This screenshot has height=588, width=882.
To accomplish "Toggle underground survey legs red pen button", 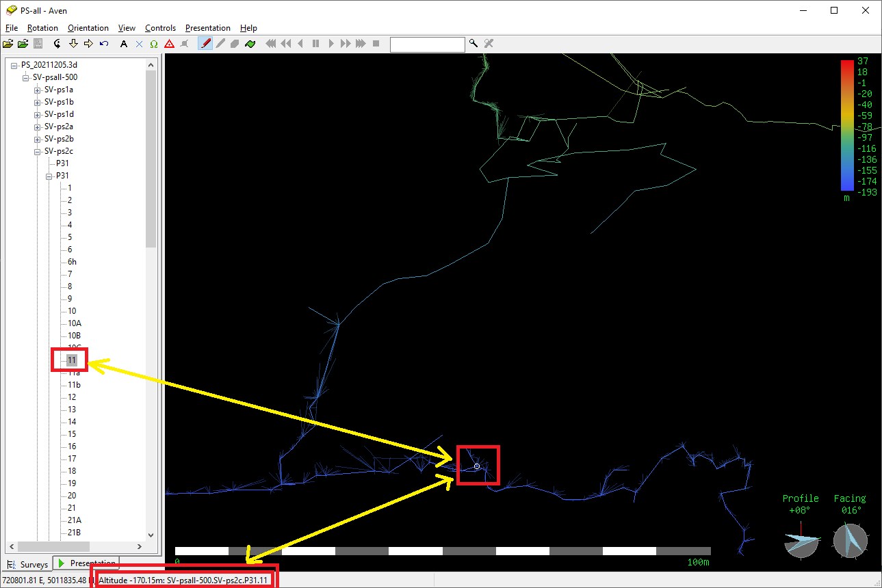I will [205, 44].
